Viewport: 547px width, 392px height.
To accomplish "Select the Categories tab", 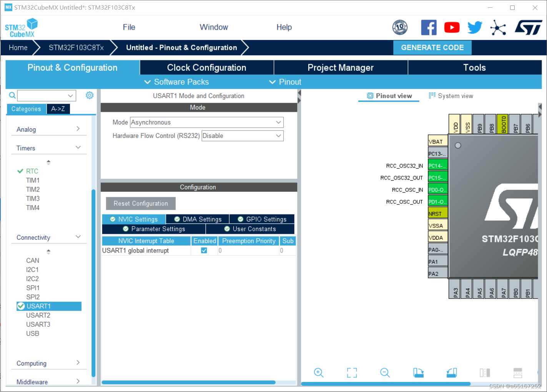I will pos(26,109).
